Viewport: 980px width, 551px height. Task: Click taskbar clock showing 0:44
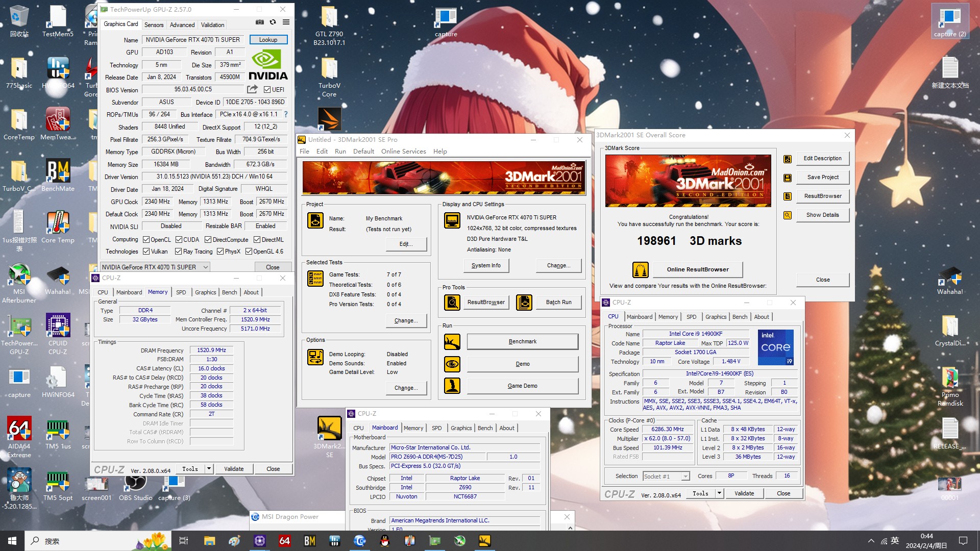point(926,541)
